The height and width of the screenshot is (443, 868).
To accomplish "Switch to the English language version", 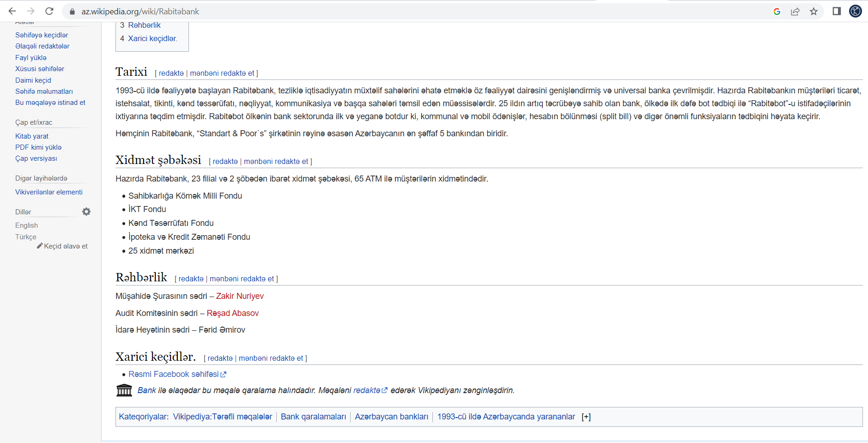I will [x=26, y=225].
